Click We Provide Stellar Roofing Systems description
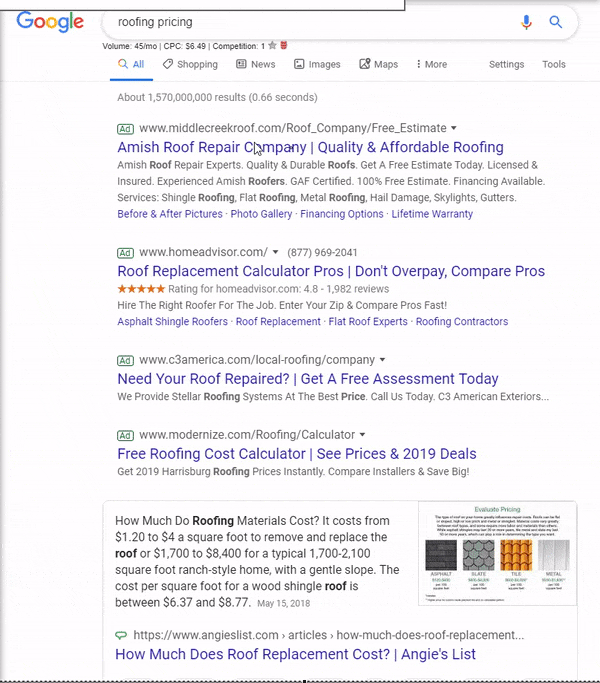600x683 pixels. tap(333, 396)
